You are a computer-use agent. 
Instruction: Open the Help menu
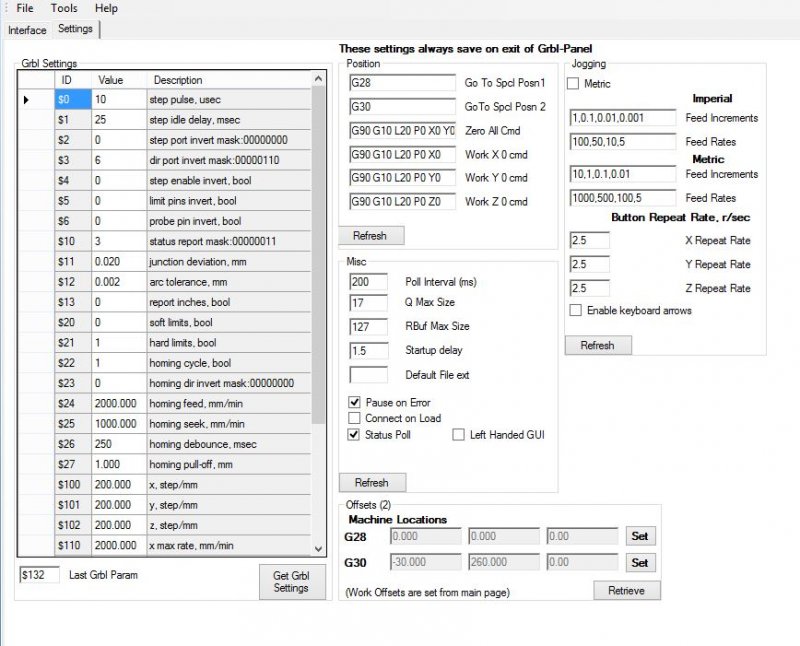[106, 8]
